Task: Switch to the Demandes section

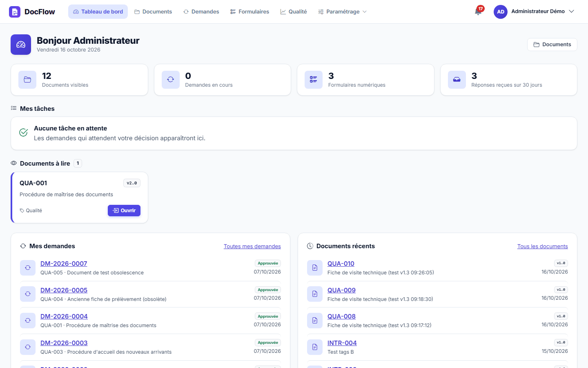Action: point(201,12)
